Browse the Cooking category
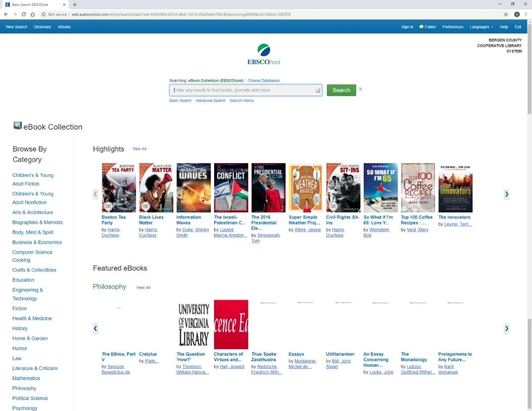Screen dimensions: 532x411 pos(21,260)
